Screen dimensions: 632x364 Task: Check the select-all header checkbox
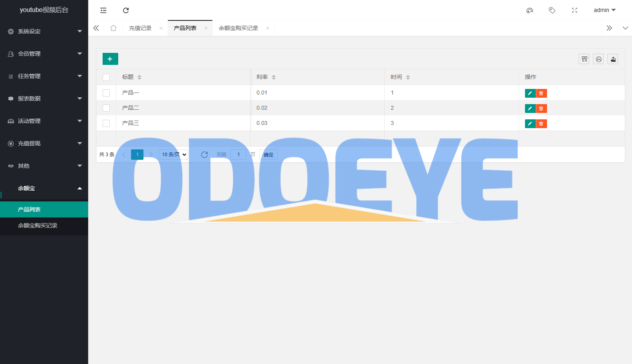106,77
